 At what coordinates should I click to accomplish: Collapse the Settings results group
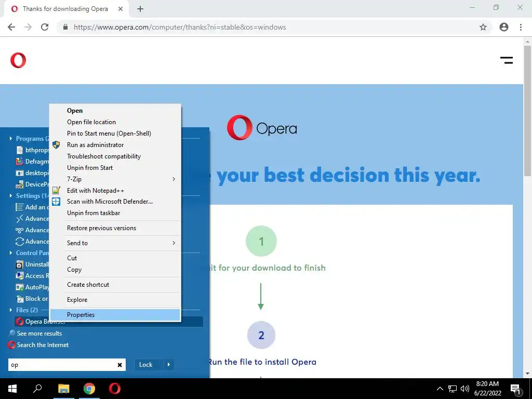[11, 196]
